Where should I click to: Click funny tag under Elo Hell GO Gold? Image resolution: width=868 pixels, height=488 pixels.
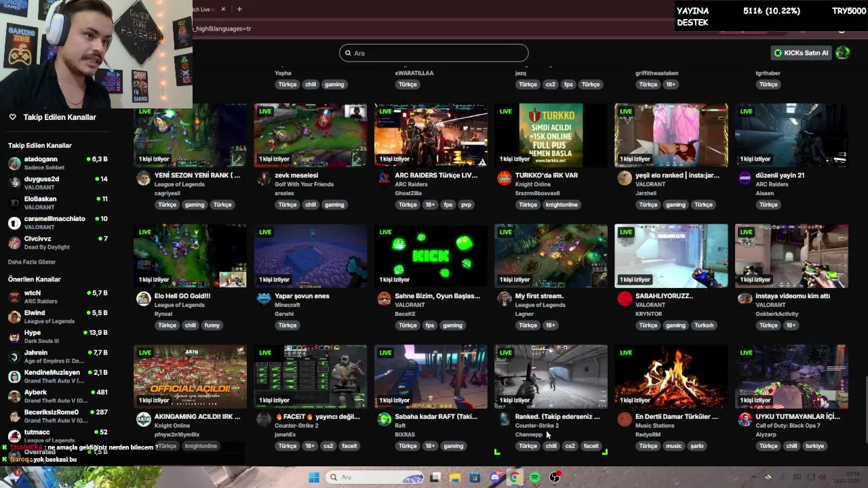[212, 325]
